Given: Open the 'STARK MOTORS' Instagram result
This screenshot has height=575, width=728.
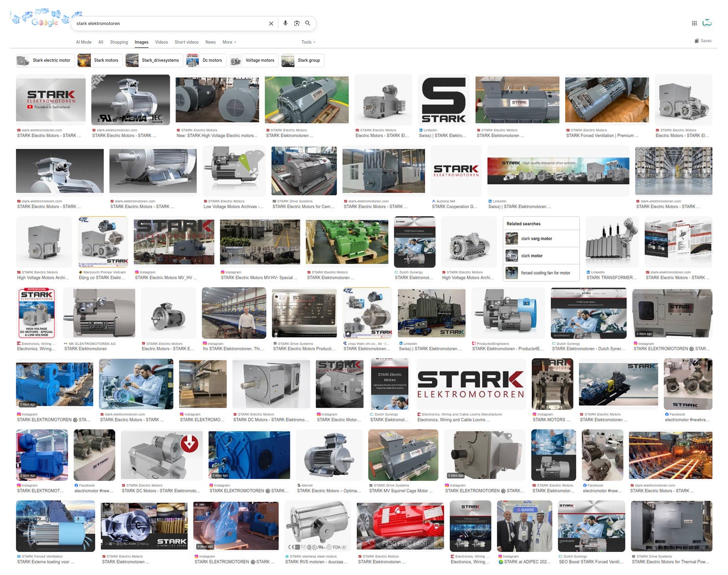Looking at the screenshot, I should point(551,420).
